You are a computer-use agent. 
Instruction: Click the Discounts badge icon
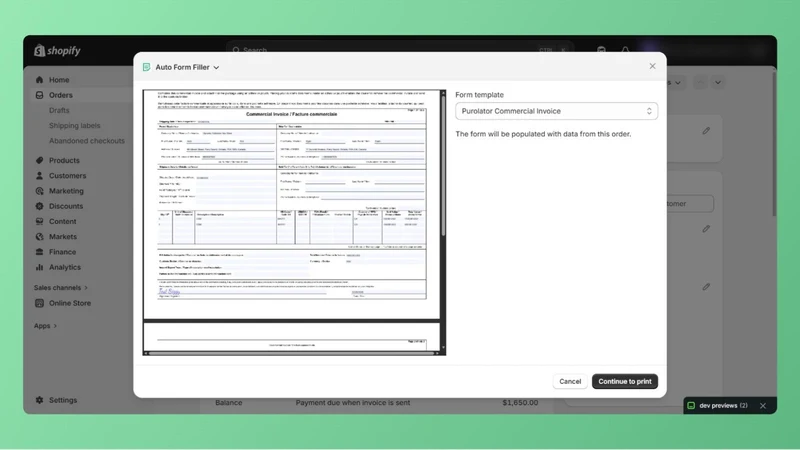(x=39, y=206)
